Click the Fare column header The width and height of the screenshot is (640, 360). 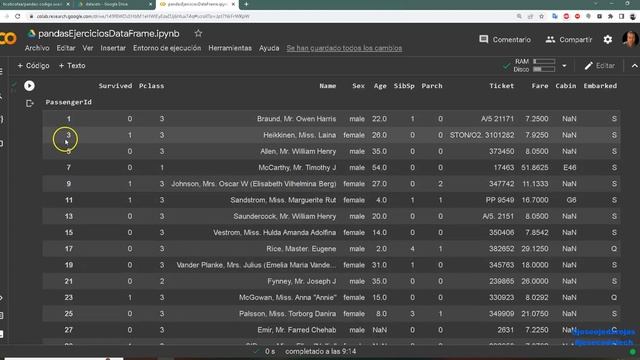540,86
